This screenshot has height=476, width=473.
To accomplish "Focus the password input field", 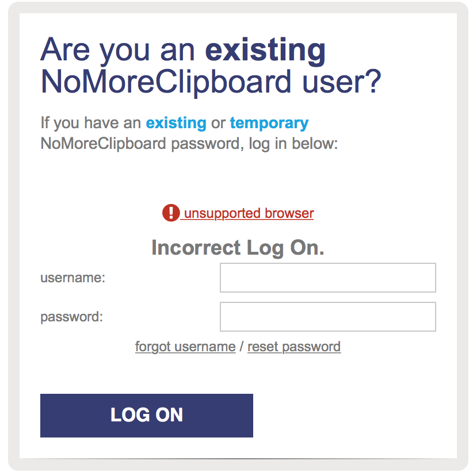I will [328, 316].
